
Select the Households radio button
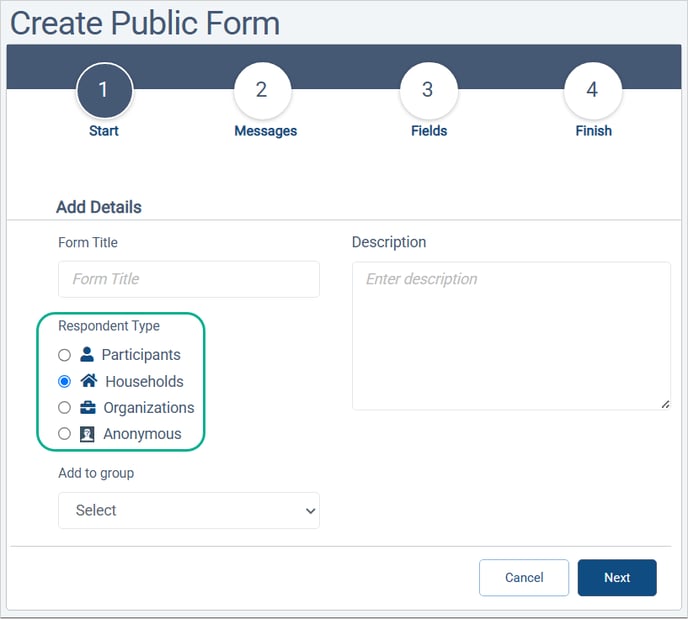(64, 382)
